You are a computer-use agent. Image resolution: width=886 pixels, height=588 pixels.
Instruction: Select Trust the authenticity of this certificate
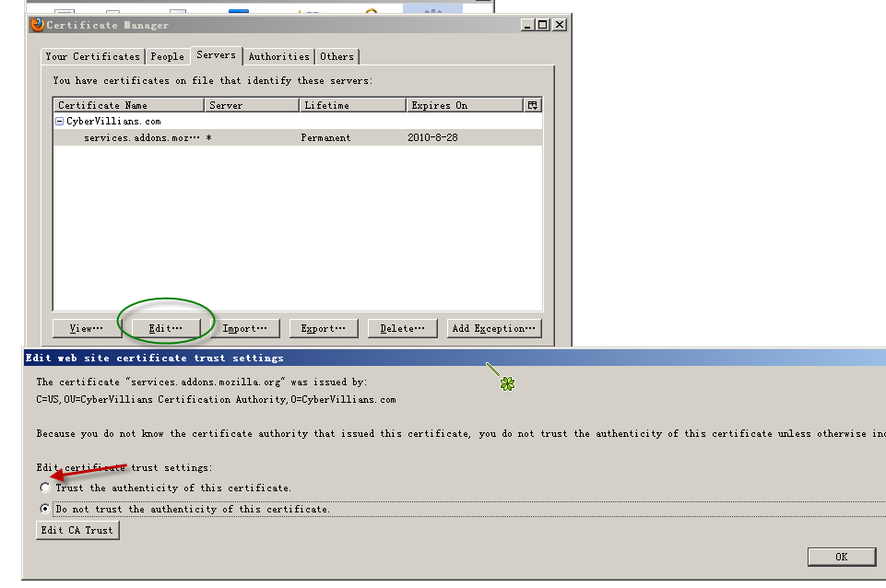(45, 488)
